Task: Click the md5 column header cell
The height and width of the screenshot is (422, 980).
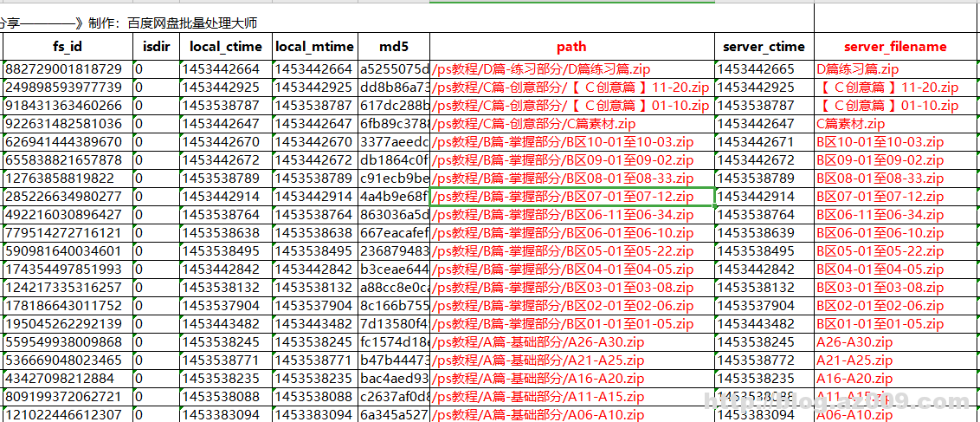Action: point(394,47)
